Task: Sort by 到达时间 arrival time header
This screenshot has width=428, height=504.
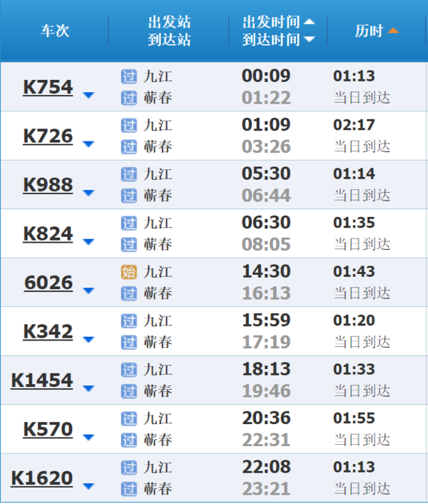Action: pyautogui.click(x=278, y=40)
